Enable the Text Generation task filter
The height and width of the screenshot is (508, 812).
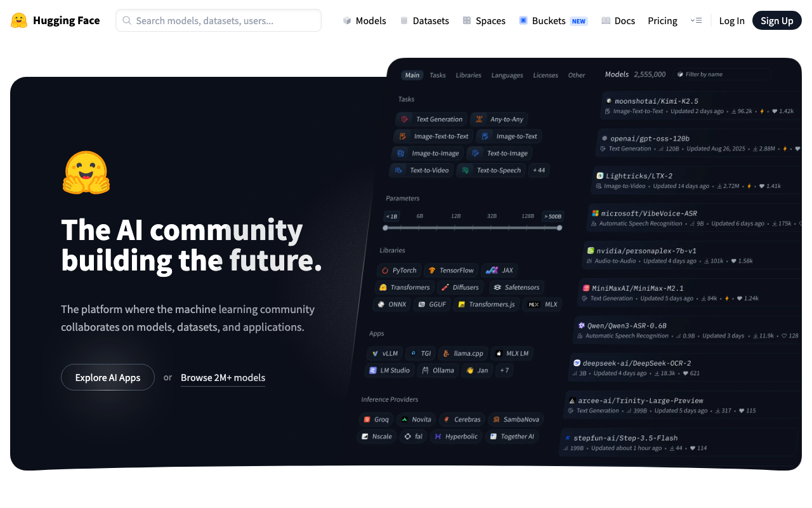tap(431, 119)
